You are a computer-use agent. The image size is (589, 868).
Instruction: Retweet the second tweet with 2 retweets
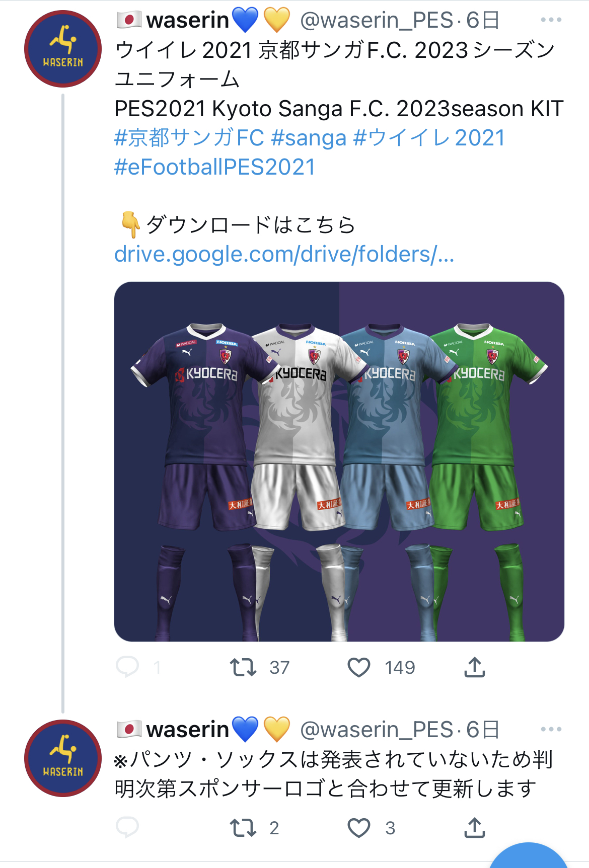243,827
